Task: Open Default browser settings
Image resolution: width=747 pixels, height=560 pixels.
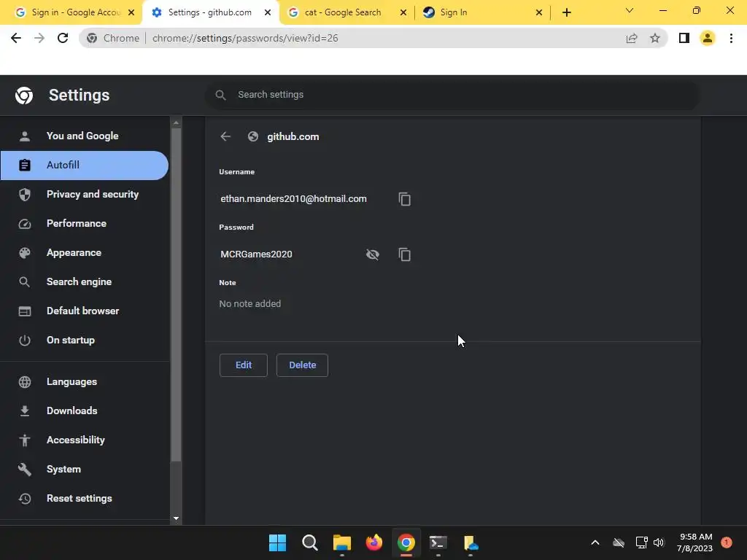Action: pyautogui.click(x=85, y=311)
